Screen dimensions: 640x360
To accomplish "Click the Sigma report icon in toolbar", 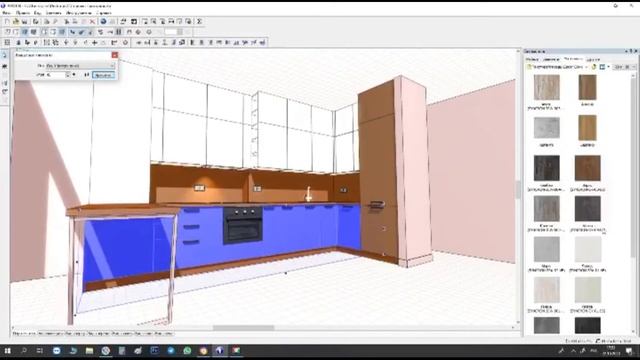I will (200, 22).
